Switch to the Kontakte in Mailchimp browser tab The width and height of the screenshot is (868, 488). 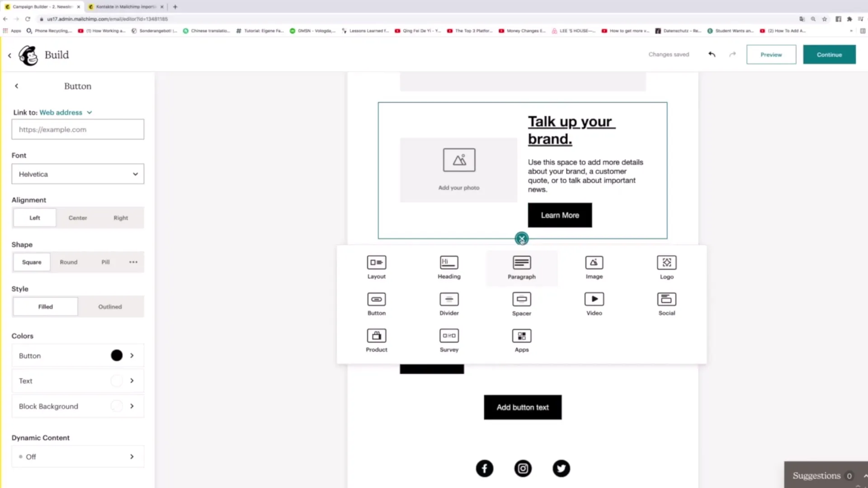[x=125, y=7]
